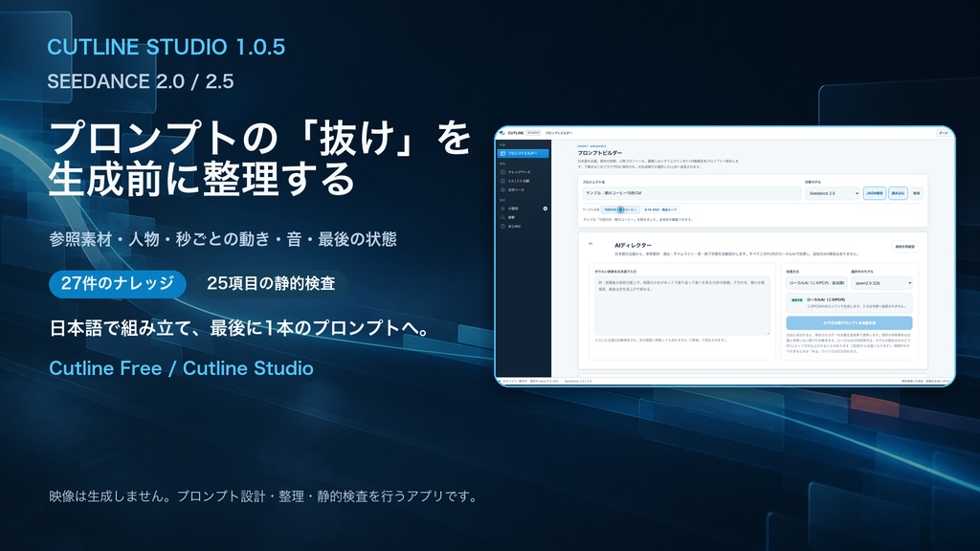Click the "SEEDANCE 2.0 / 2.5" subtitle
This screenshot has height=551, width=980.
point(141,81)
